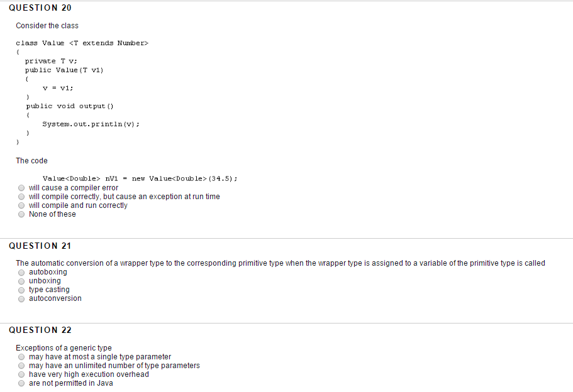Click the 'Exceptions of a generic type' question text
The image size is (573, 392).
64,348
